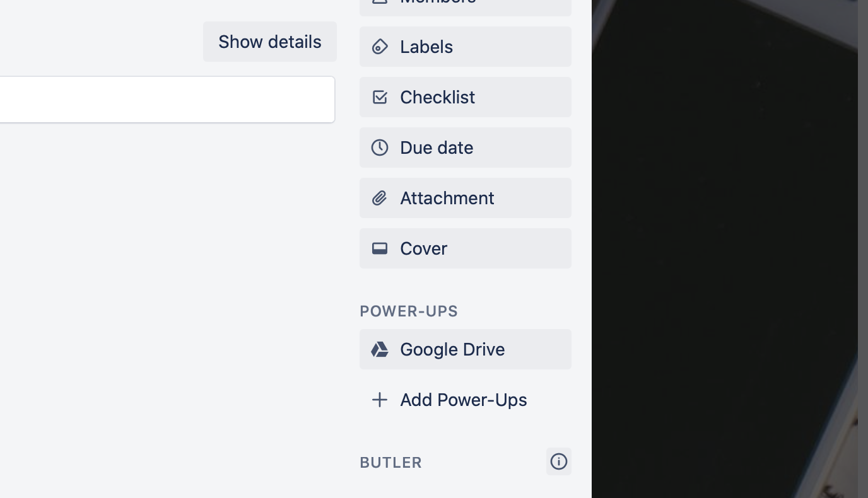Click the Checklist checkmark icon
868x498 pixels.
[379, 97]
